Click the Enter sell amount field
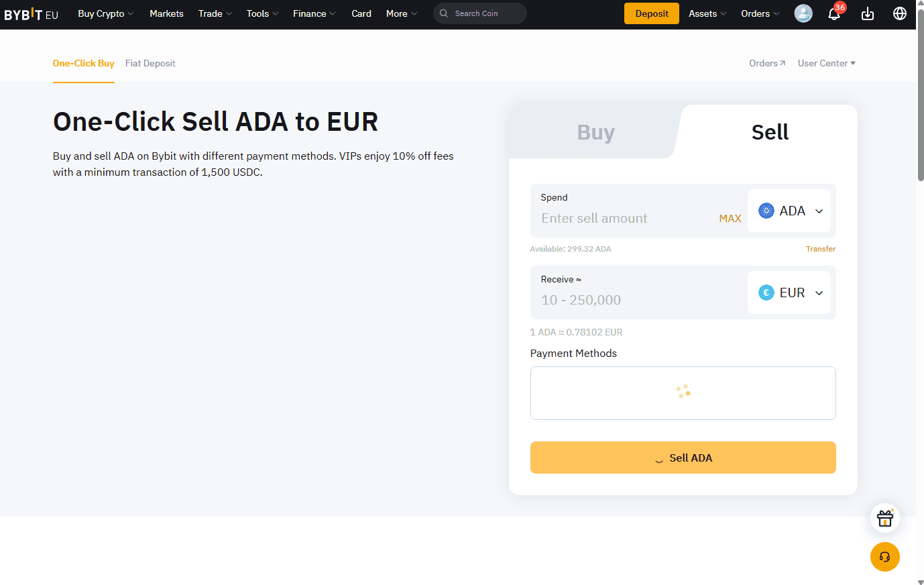 click(x=624, y=219)
